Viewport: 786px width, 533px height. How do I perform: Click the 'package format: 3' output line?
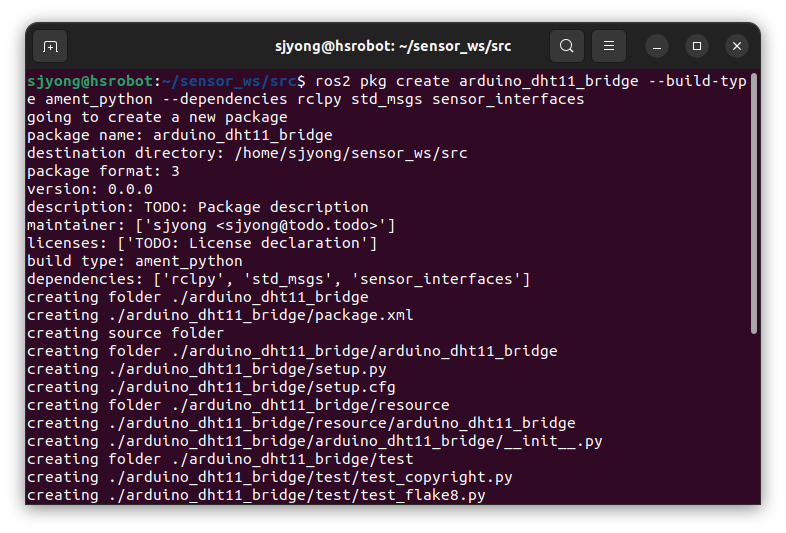click(103, 171)
